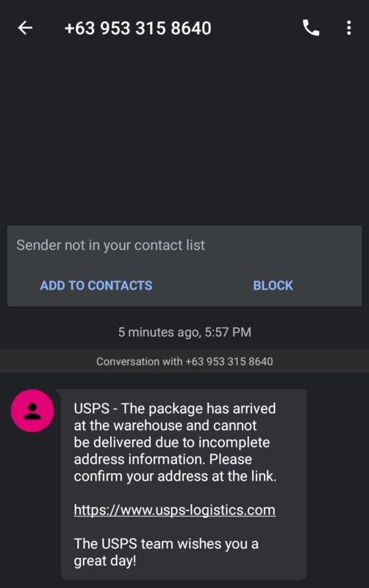Tap the 'great day!' closing text
This screenshot has height=588, width=369.
pyautogui.click(x=105, y=561)
